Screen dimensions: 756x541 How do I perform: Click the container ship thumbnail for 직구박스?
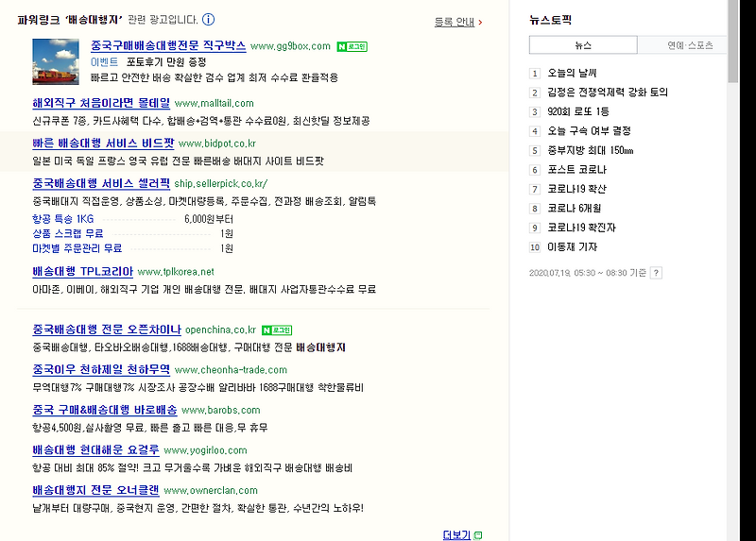[x=56, y=61]
